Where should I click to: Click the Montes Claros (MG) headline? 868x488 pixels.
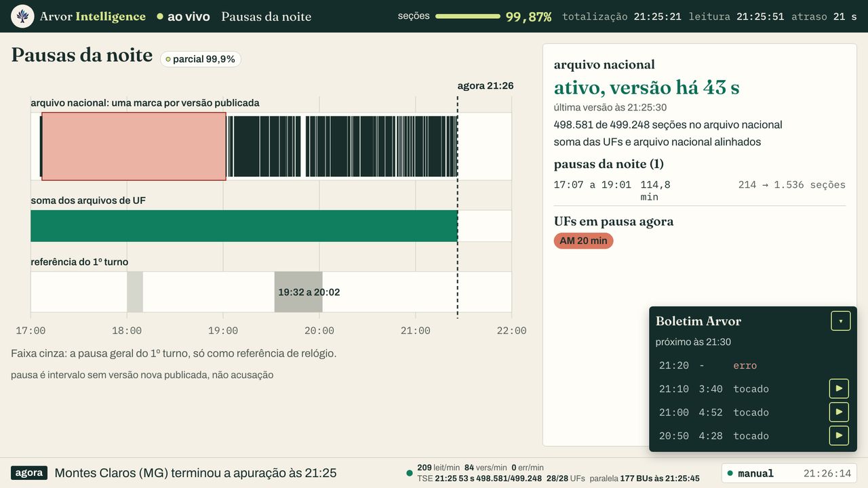pyautogui.click(x=195, y=473)
